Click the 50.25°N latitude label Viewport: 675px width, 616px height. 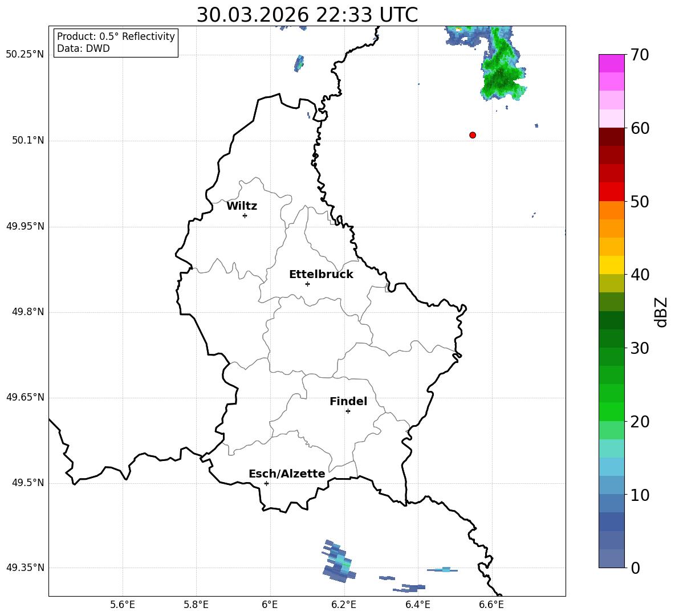25,55
